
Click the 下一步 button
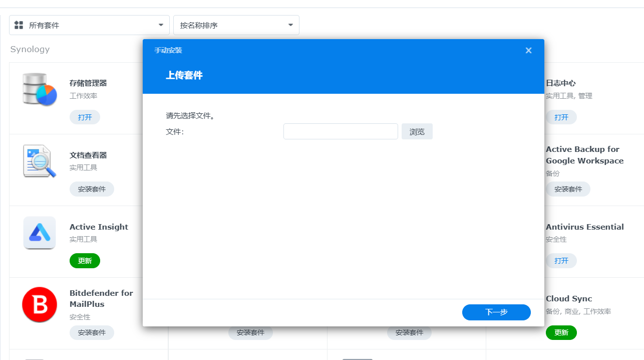click(496, 312)
